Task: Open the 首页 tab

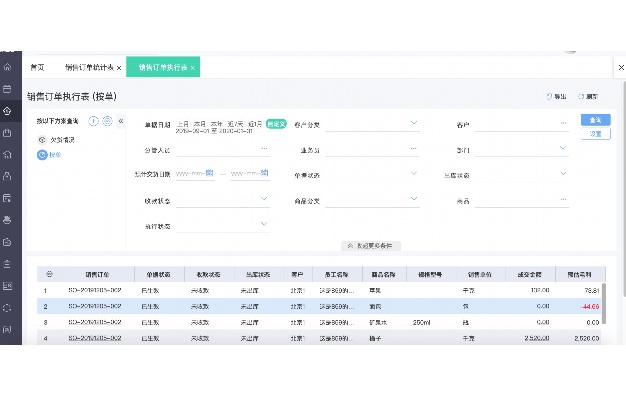Action: [x=37, y=67]
